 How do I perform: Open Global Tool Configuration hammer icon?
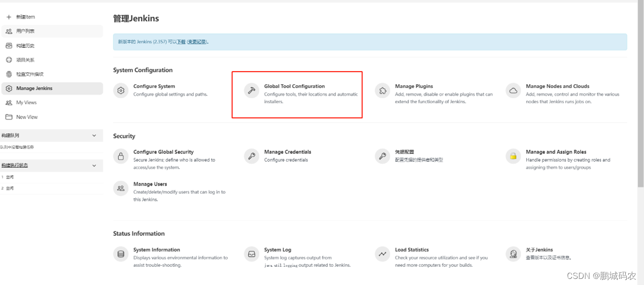point(252,91)
